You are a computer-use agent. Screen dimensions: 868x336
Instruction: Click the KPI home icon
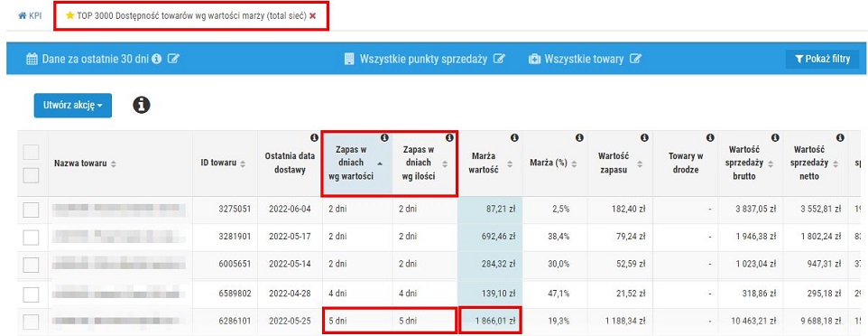click(23, 16)
